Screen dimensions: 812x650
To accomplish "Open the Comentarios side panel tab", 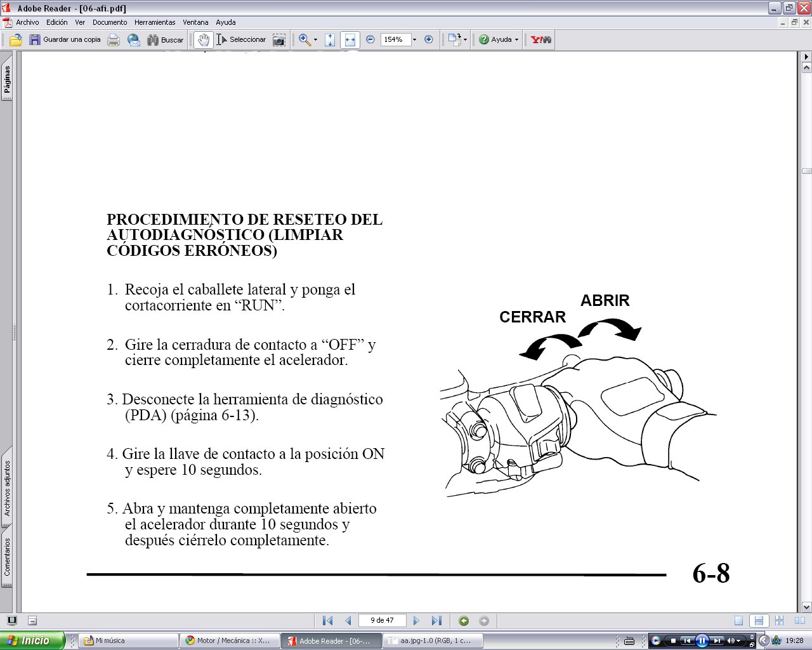I will [x=7, y=557].
